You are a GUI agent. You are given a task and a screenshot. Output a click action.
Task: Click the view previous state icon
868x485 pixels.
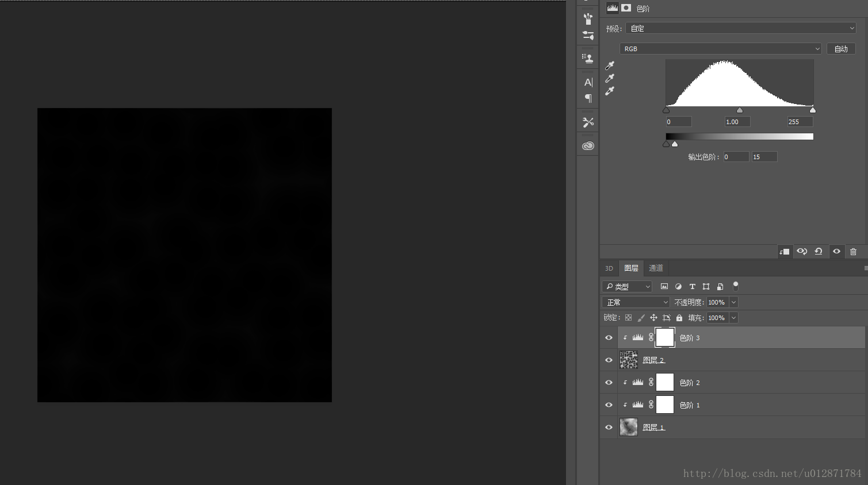802,252
